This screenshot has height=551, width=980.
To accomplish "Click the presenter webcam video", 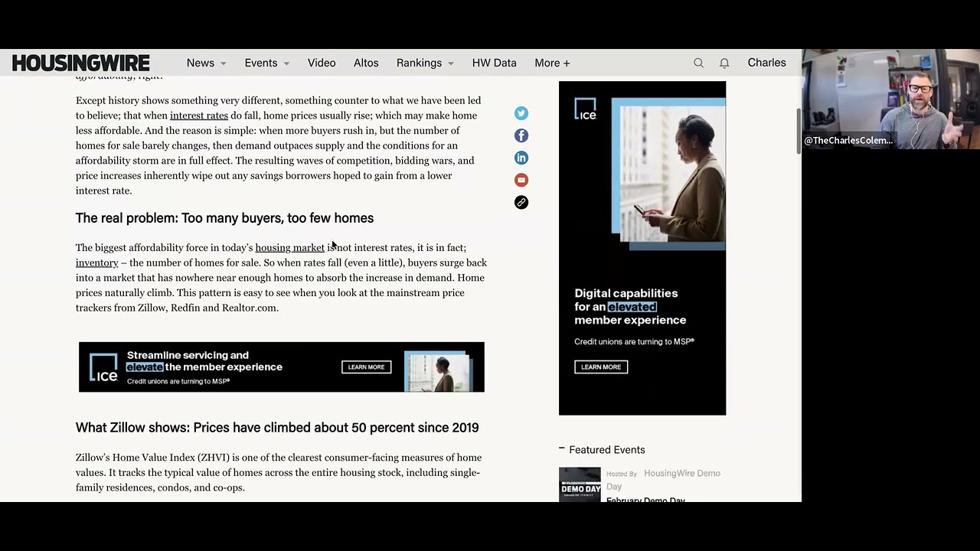I will click(890, 99).
